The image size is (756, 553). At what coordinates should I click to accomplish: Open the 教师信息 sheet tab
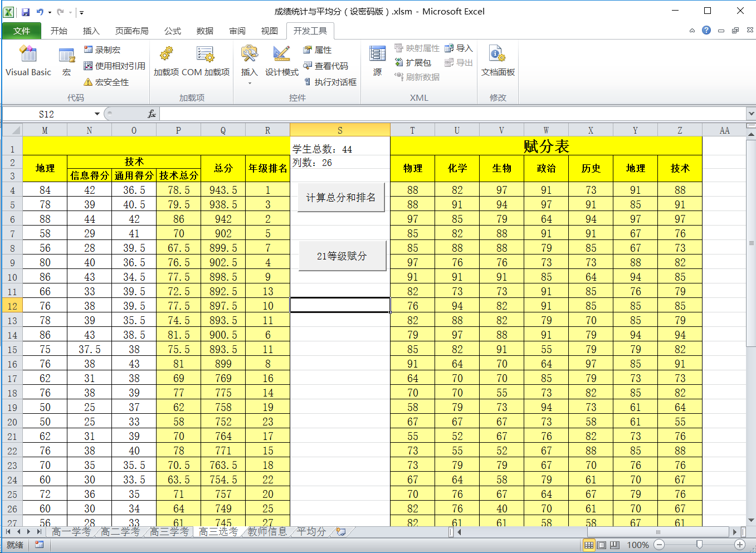coord(267,532)
